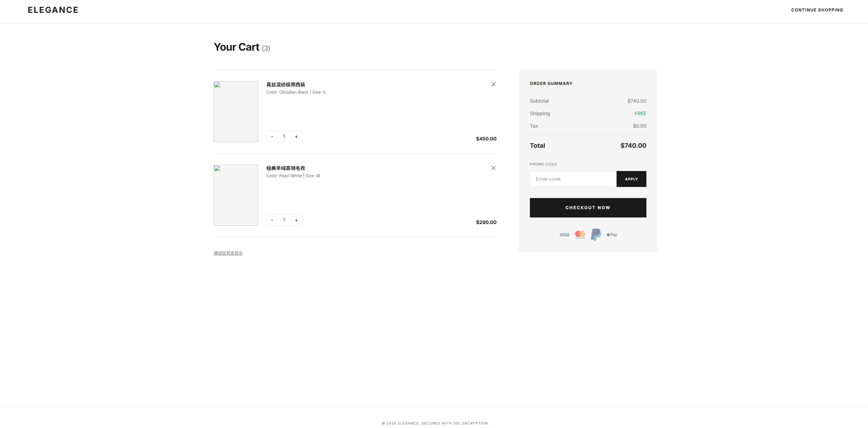The image size is (868, 428).
Task: Proceed with Checkout Now button
Action: click(588, 208)
